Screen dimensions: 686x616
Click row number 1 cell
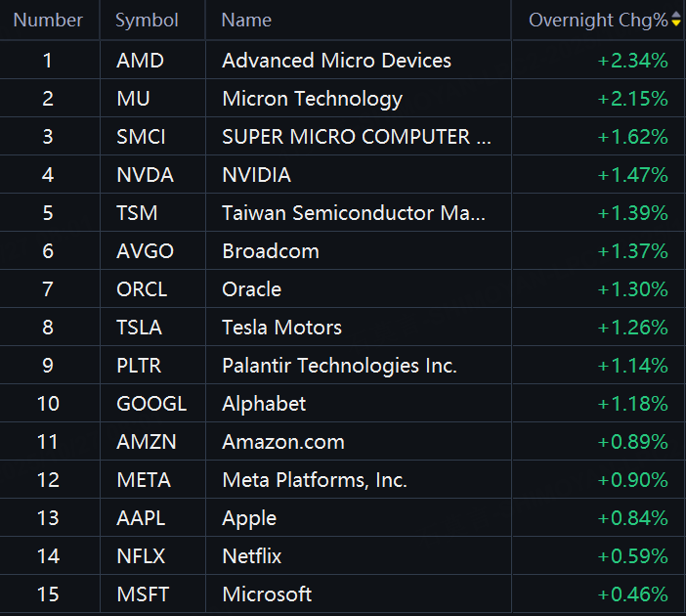[48, 61]
